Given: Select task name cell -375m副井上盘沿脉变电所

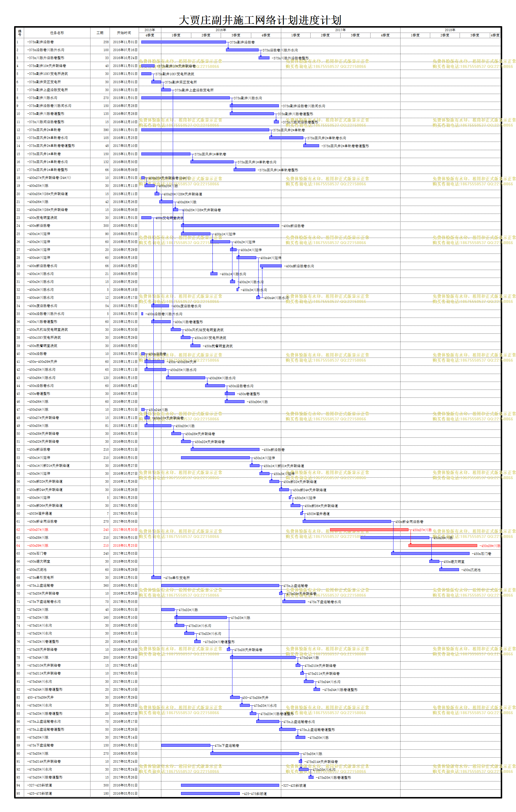Looking at the screenshot, I should (57, 90).
